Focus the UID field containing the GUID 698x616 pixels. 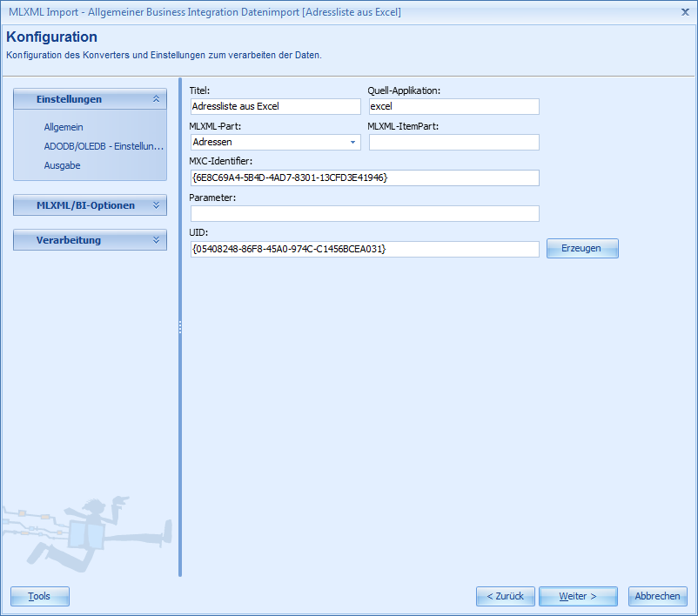pyautogui.click(x=364, y=248)
